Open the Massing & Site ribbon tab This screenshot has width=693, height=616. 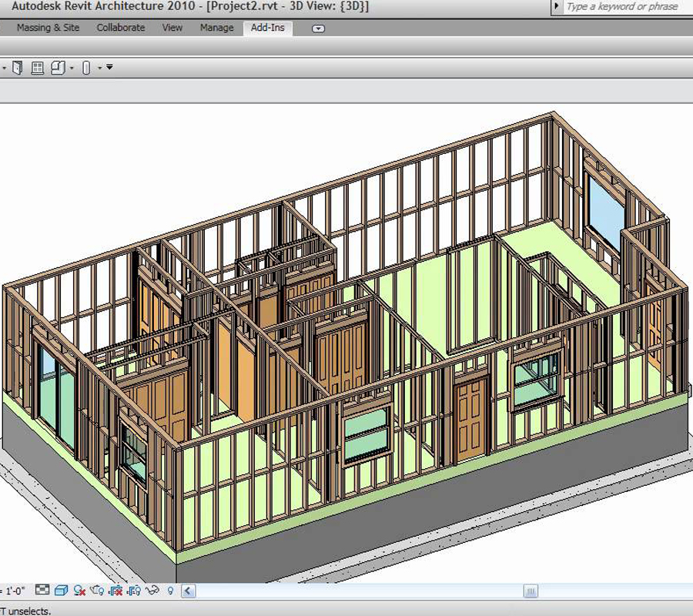(x=48, y=28)
